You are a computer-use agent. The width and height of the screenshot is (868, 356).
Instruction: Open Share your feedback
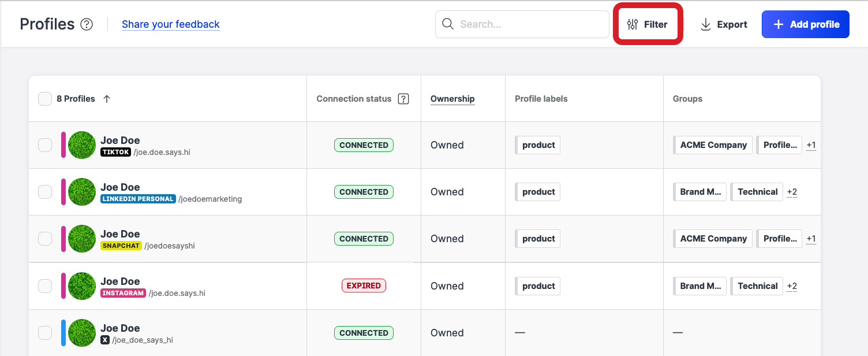170,24
